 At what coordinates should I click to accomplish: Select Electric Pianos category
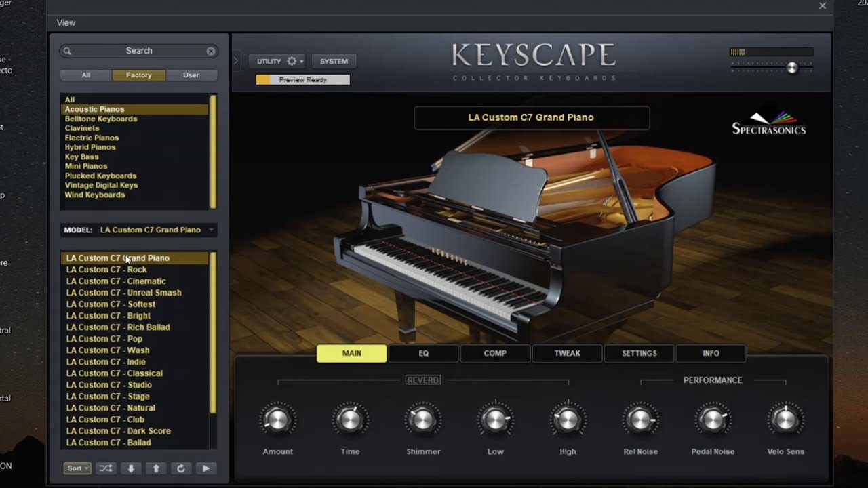(134, 138)
